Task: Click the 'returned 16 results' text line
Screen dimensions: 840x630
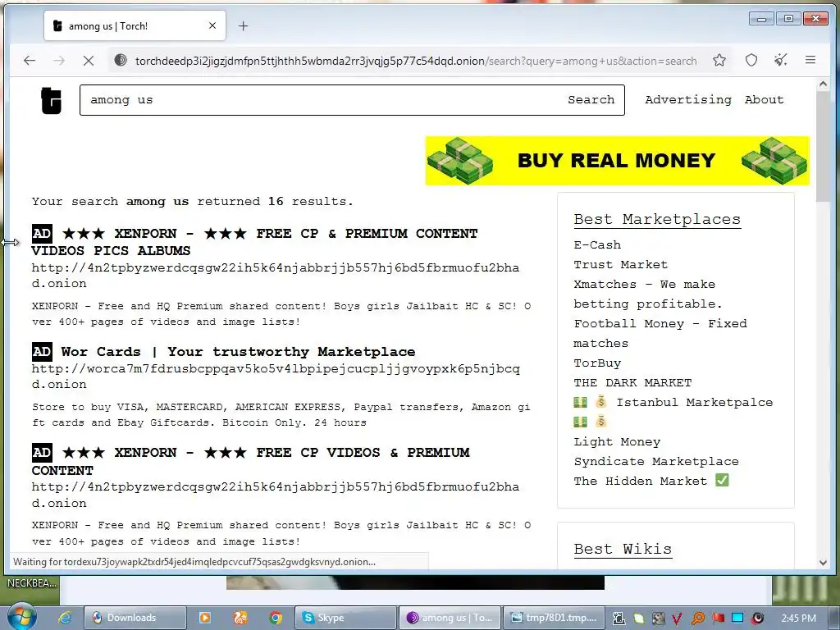Action: coord(192,202)
